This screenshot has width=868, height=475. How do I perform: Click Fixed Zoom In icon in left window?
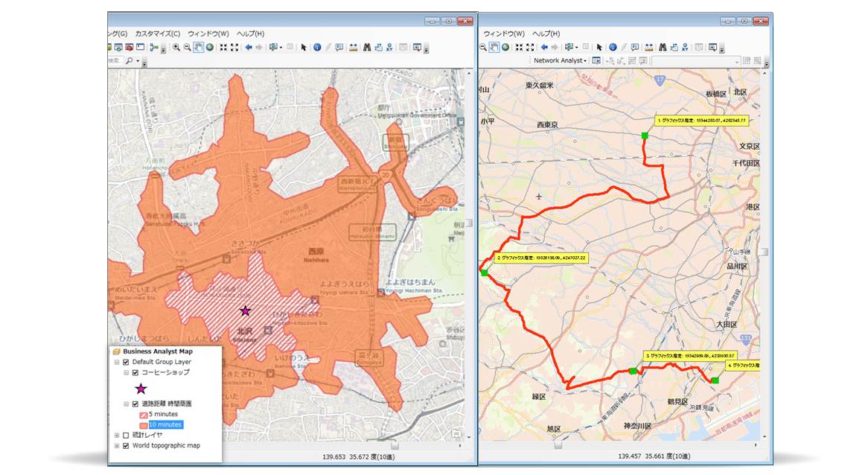pyautogui.click(x=223, y=47)
